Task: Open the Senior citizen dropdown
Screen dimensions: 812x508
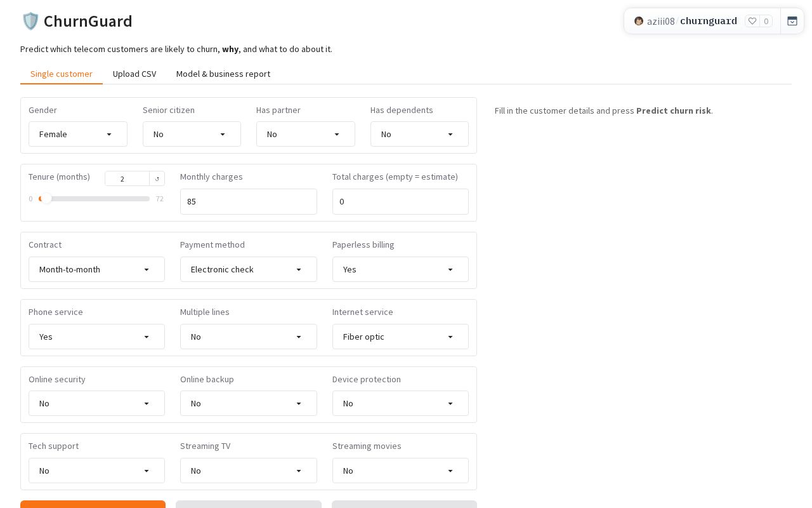Action: [x=192, y=134]
